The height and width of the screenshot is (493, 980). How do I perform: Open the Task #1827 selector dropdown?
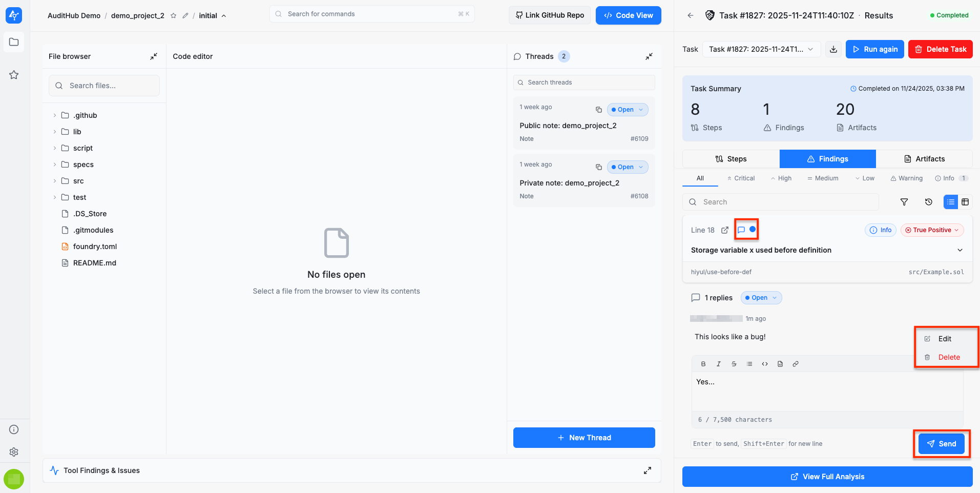pos(761,49)
